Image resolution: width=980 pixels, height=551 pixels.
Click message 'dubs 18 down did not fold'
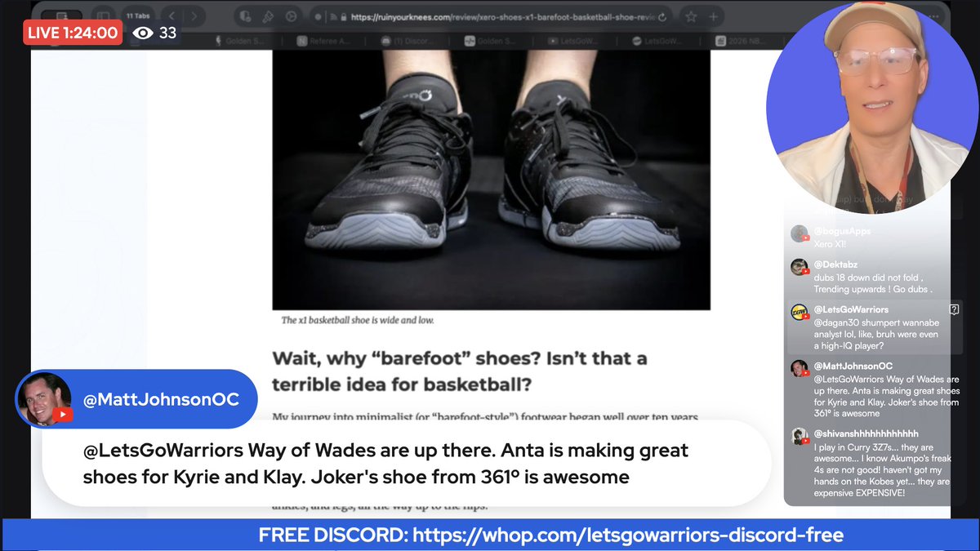[x=873, y=283]
